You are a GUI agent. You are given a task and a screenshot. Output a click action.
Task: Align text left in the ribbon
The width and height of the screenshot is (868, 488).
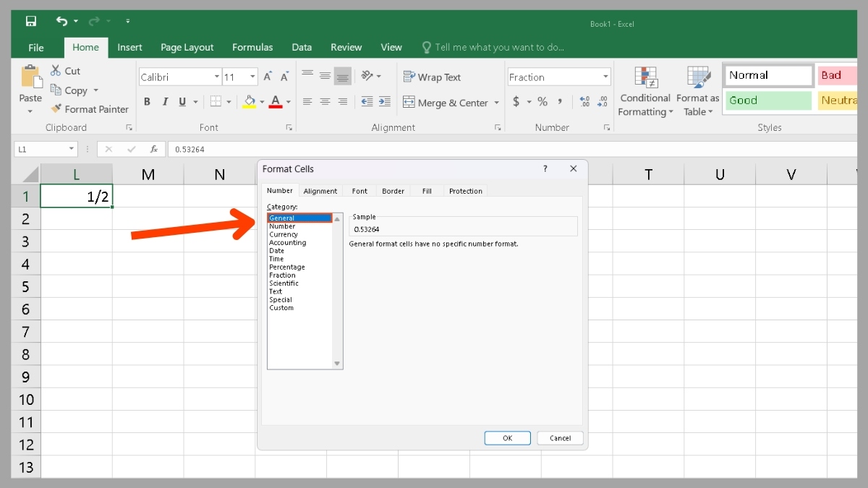click(307, 102)
